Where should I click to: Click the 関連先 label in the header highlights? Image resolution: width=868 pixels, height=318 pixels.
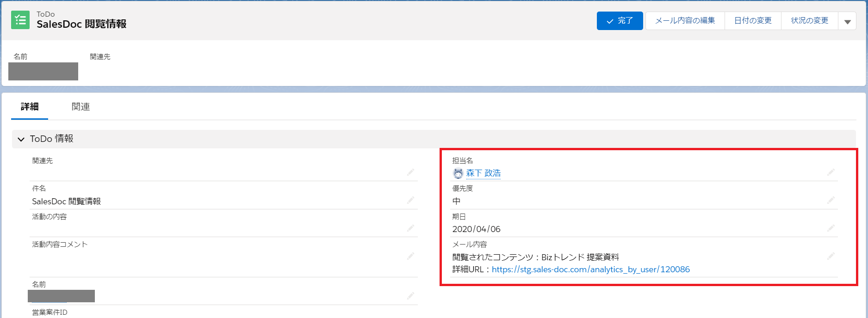100,56
